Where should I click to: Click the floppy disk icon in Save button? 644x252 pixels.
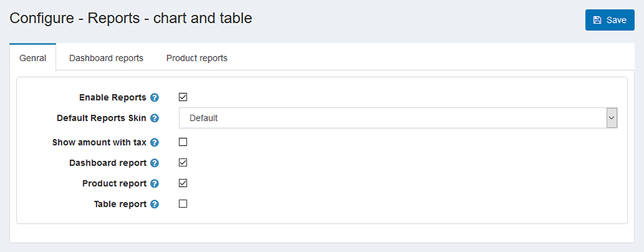coord(597,20)
